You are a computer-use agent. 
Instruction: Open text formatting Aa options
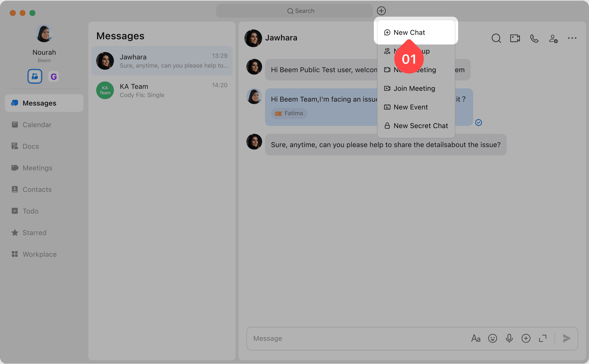[476, 338]
